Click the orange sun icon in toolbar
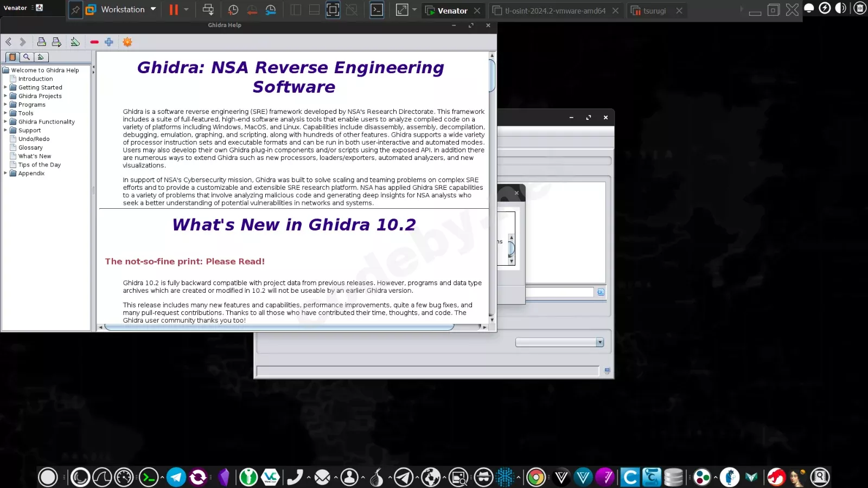The width and height of the screenshot is (868, 488). [x=127, y=42]
